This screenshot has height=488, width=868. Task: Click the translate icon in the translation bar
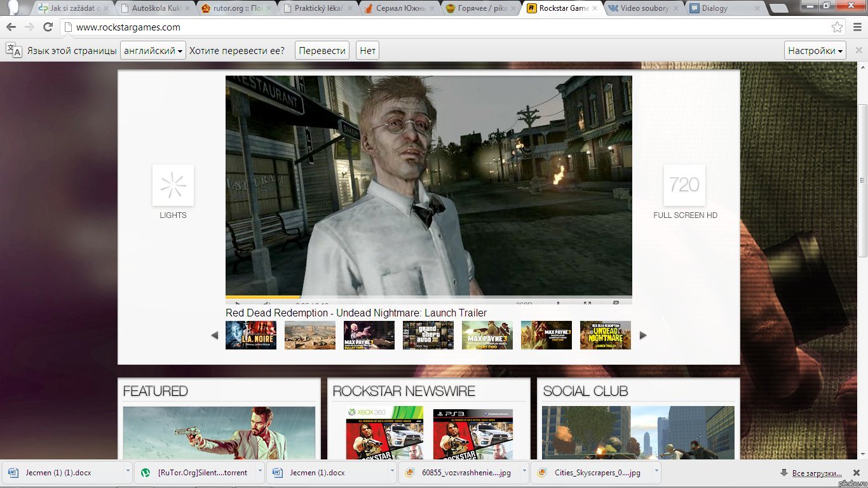tap(14, 51)
